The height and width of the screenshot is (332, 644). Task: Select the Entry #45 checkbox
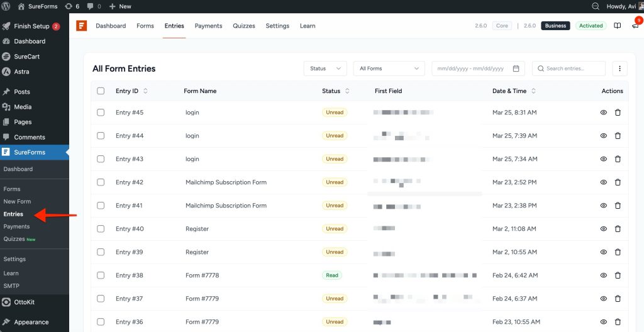pyautogui.click(x=101, y=112)
